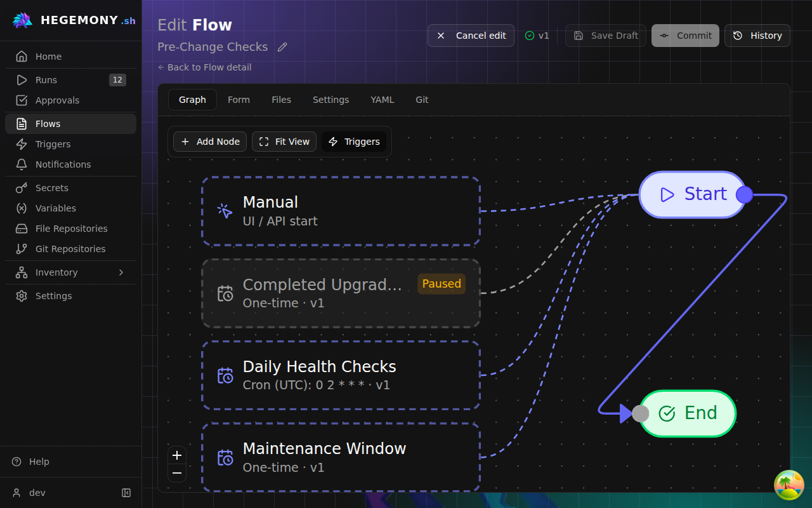Switch to the Git tab
812x508 pixels.
pos(422,100)
